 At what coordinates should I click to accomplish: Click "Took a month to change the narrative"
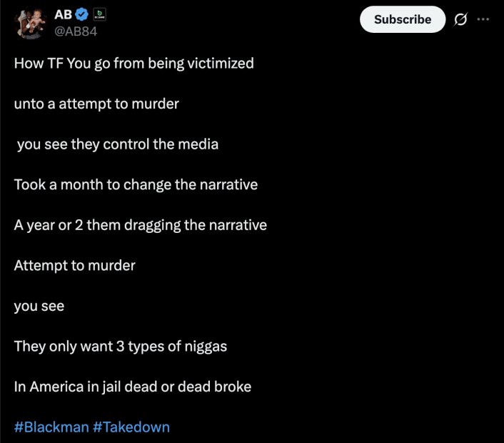136,184
